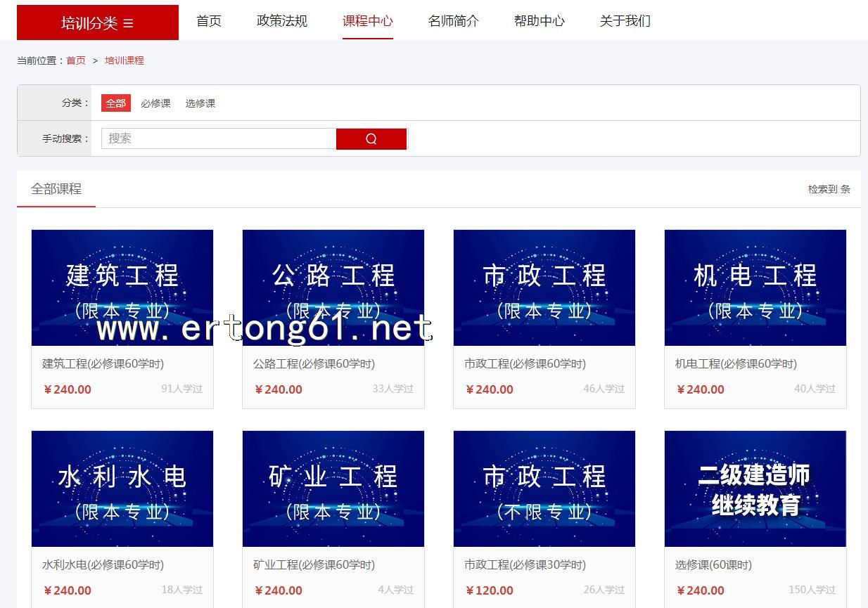Image resolution: width=868 pixels, height=608 pixels.
Task: Expand the 培训分类 category menu
Action: tap(98, 22)
